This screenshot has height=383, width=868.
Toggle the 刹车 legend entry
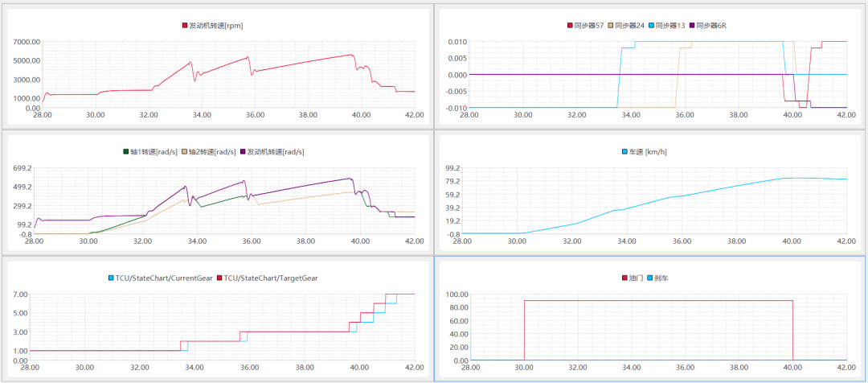pyautogui.click(x=657, y=278)
